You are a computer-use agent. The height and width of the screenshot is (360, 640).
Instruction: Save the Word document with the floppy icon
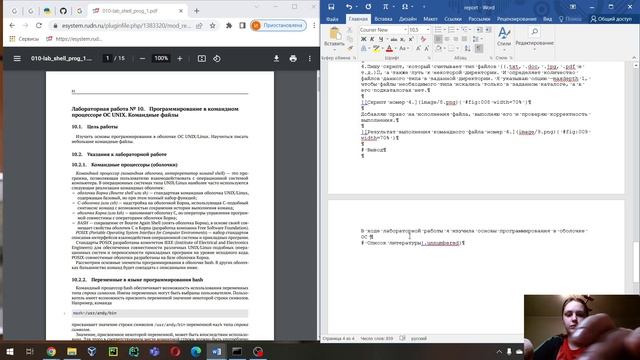[x=331, y=7]
